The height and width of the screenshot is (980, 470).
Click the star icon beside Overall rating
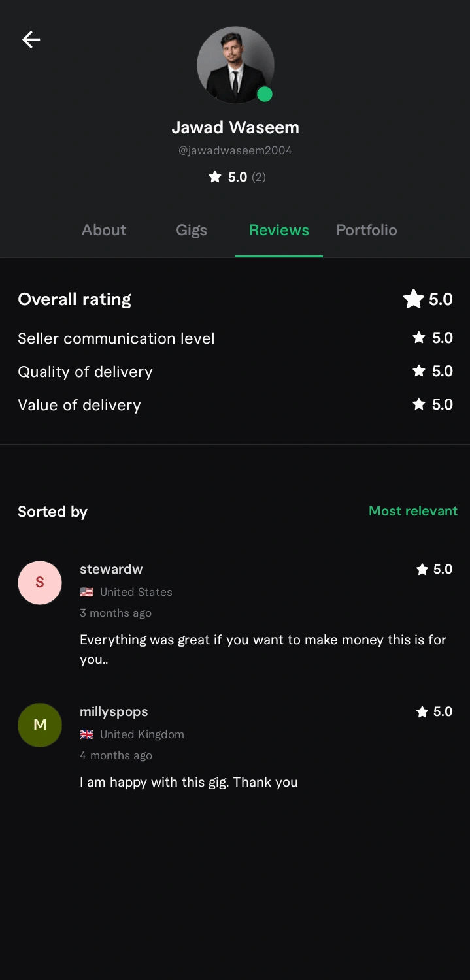coord(413,299)
